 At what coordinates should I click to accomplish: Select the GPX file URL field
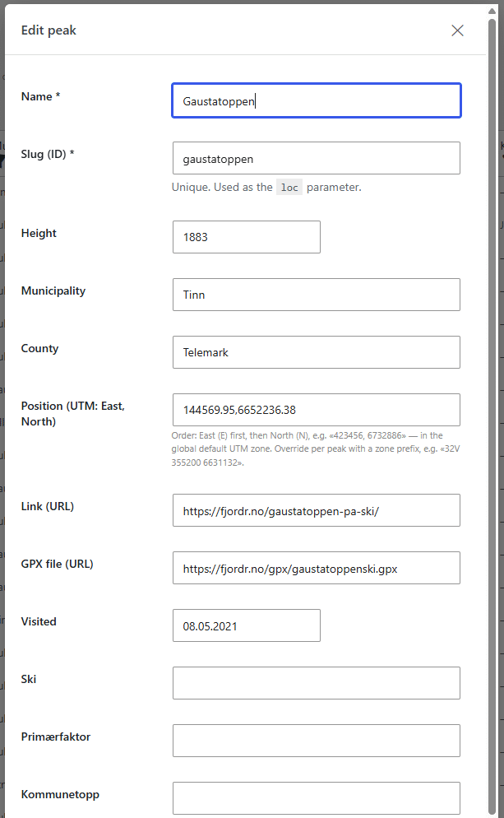pyautogui.click(x=317, y=568)
